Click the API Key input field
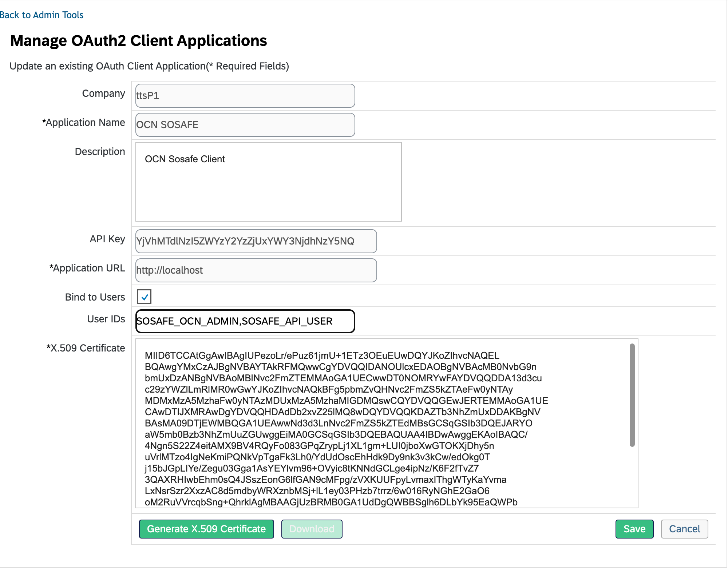This screenshot has height=572, width=728. click(x=256, y=241)
